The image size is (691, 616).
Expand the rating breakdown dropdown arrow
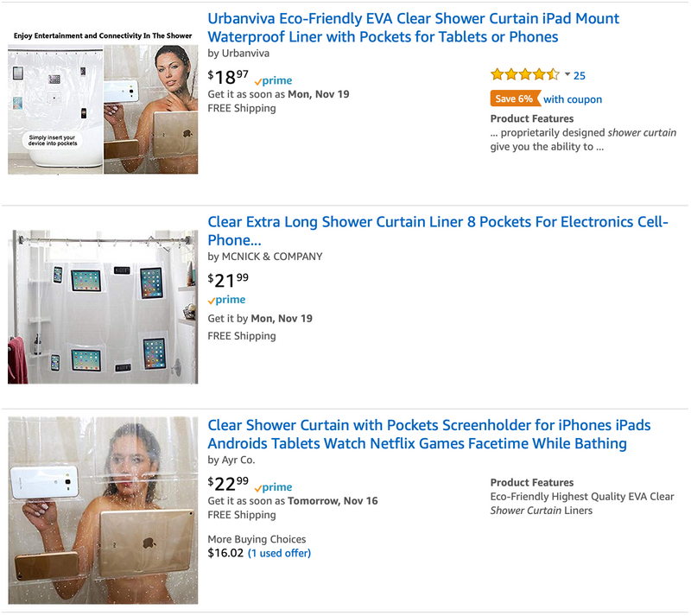tap(567, 74)
